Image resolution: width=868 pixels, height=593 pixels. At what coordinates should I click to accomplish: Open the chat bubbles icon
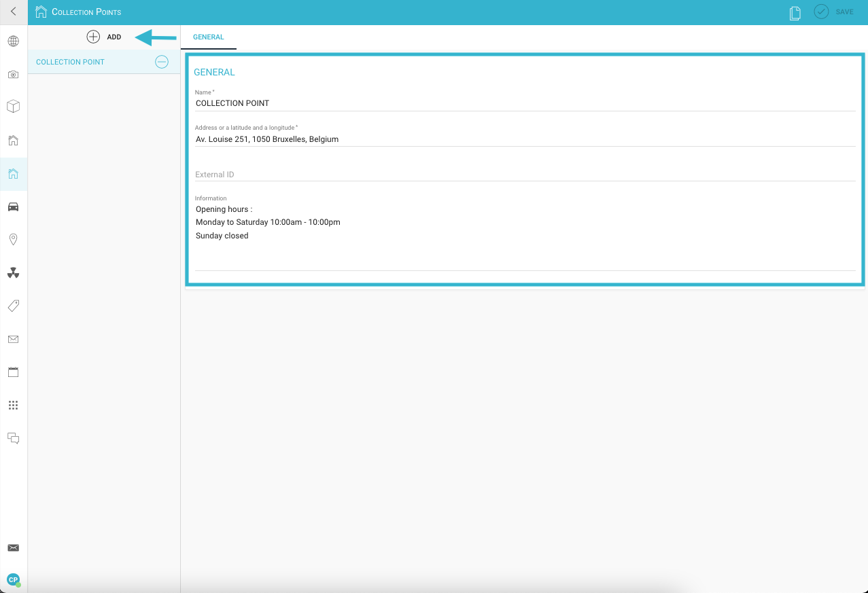pos(13,438)
